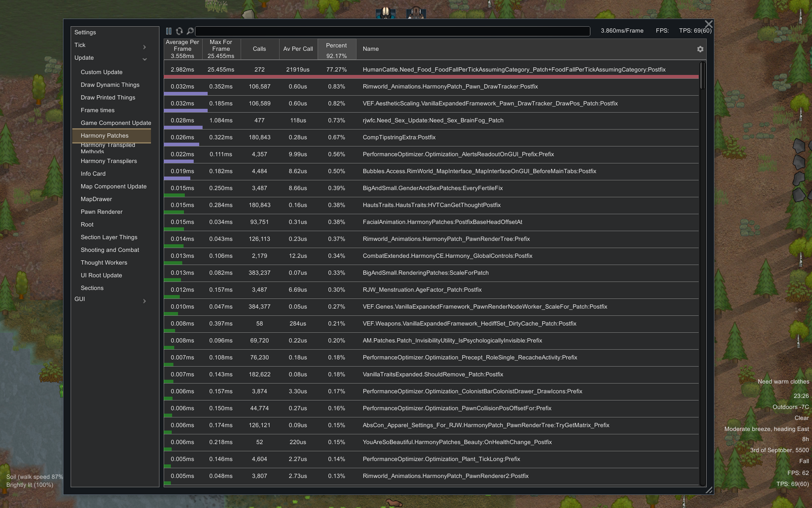Select AM.Patches IsPsychologicallyInvisible row

pos(431,341)
